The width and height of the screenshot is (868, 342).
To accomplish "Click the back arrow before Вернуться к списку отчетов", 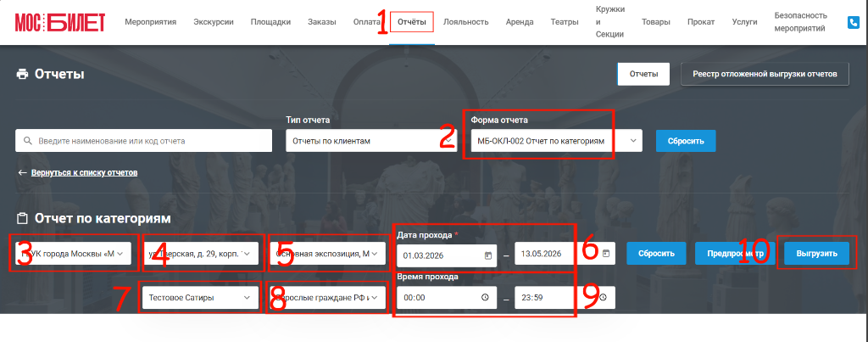I will click(22, 173).
